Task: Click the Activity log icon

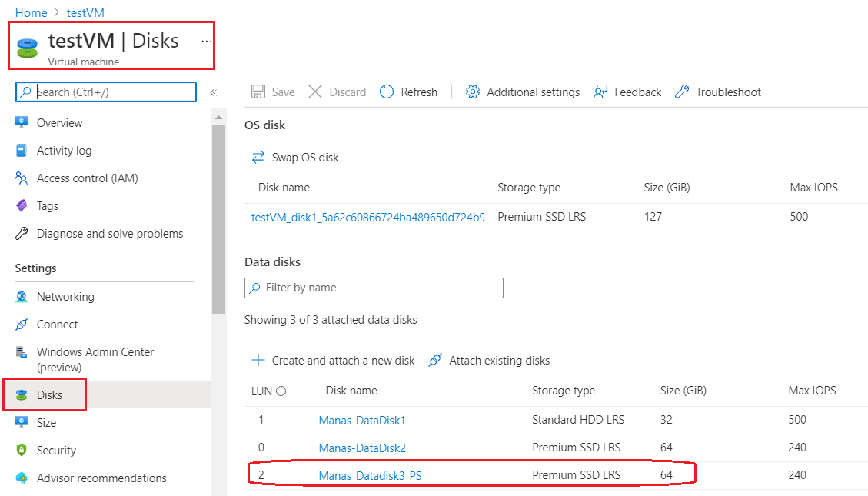Action: pos(22,150)
